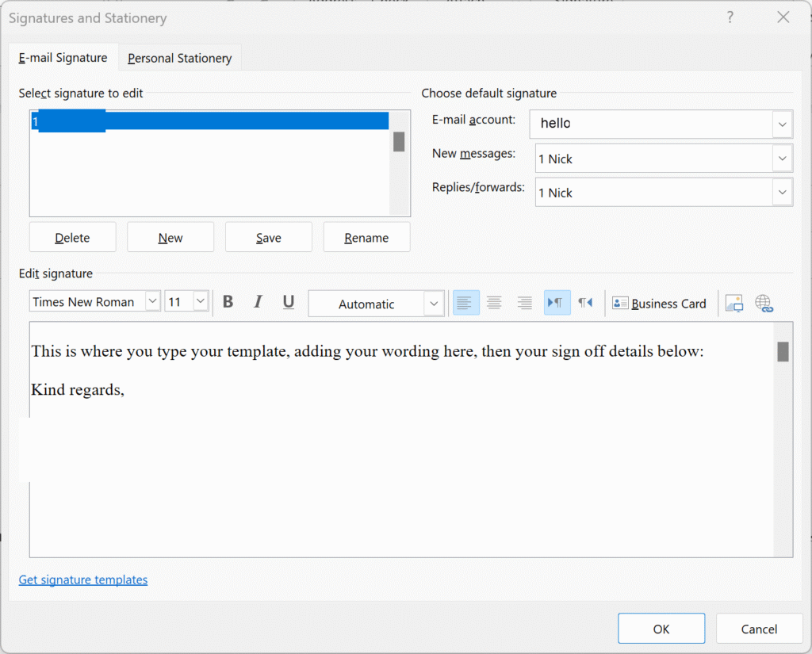The image size is (812, 654).
Task: Right align the signature text
Action: (x=523, y=302)
